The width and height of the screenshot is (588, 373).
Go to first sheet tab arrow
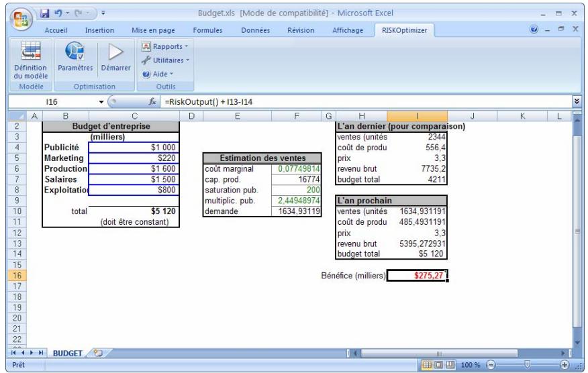pos(14,353)
